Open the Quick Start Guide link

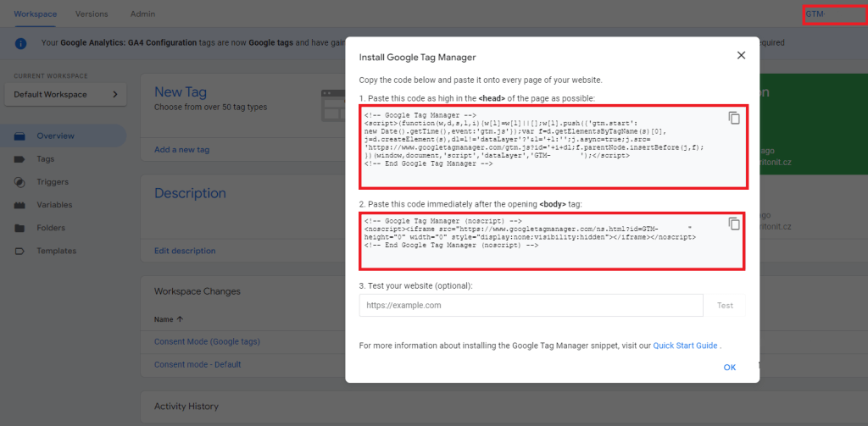(x=685, y=346)
